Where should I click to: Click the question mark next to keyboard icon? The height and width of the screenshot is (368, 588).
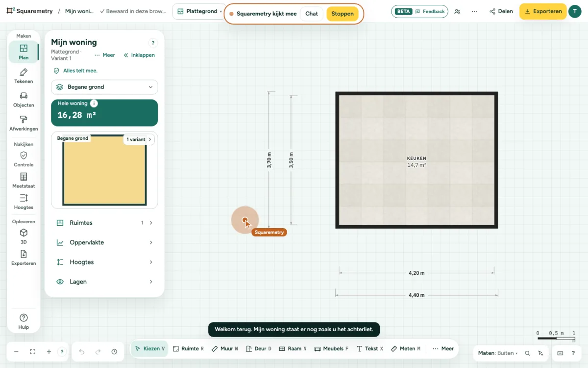[x=573, y=353]
